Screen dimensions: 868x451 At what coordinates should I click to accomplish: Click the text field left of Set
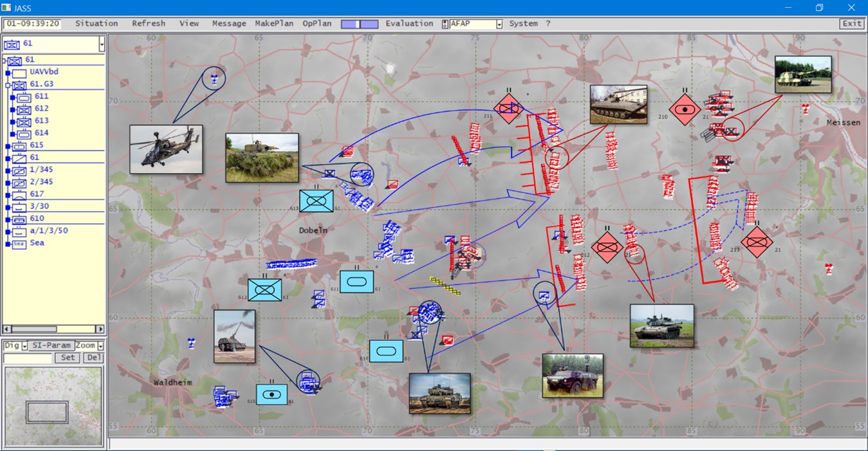click(x=28, y=358)
